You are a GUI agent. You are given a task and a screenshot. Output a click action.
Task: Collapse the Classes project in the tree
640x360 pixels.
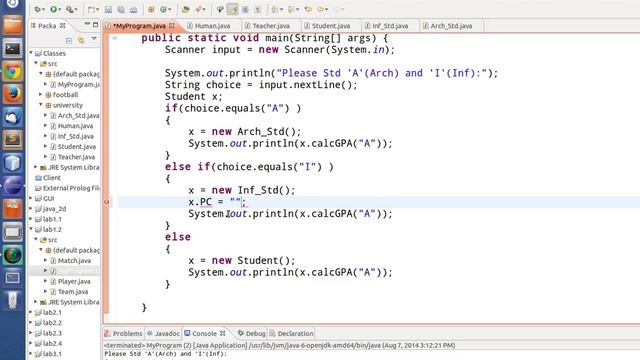point(31,53)
